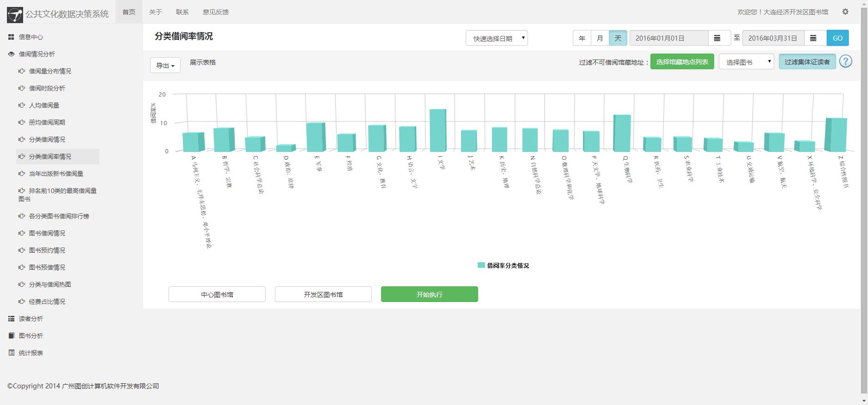Click the system logo icon
The image size is (868, 405).
pyautogui.click(x=15, y=15)
